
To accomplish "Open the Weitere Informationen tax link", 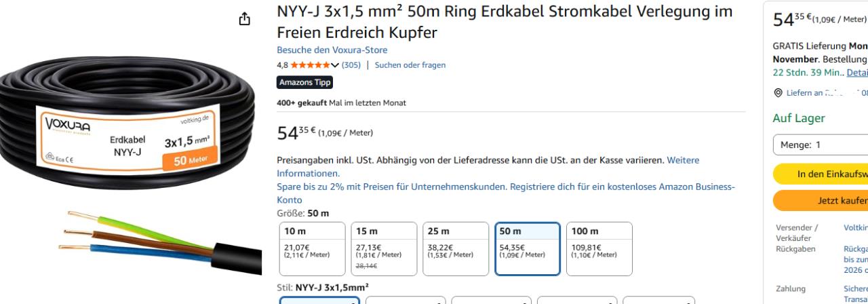I will (x=488, y=166).
